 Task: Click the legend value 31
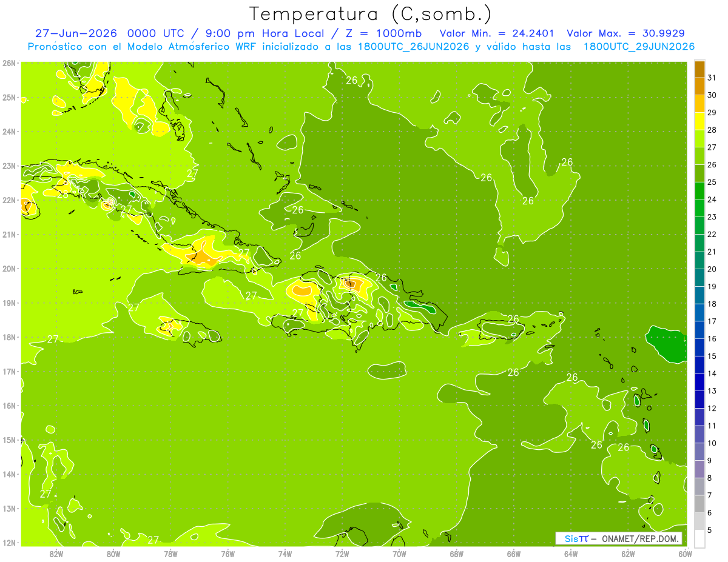[712, 78]
